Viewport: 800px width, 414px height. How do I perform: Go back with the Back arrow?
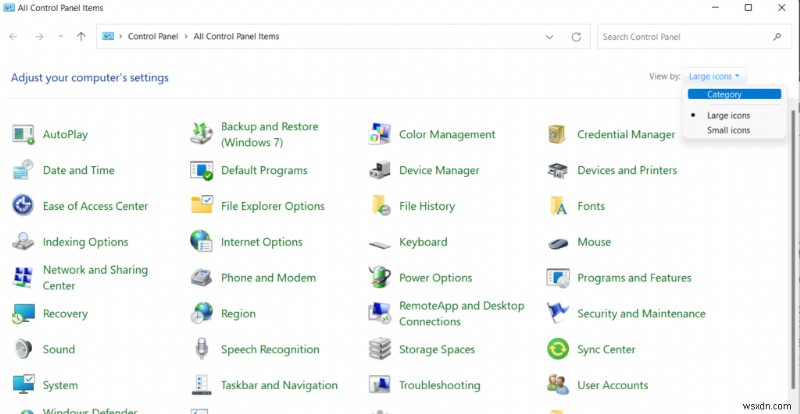14,36
